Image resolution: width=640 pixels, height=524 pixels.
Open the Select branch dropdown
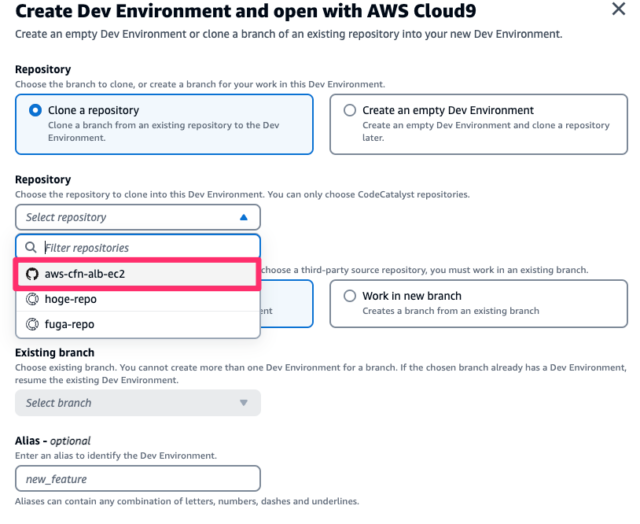point(138,403)
